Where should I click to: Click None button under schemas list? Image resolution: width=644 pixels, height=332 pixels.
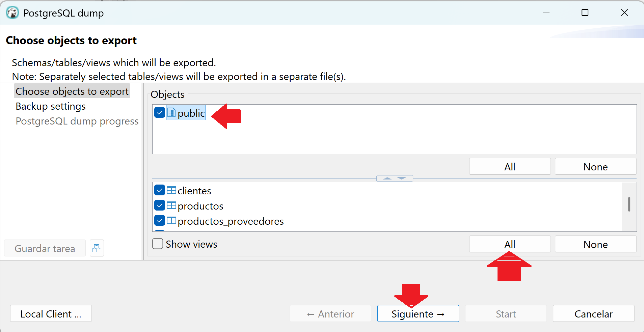[x=595, y=167]
